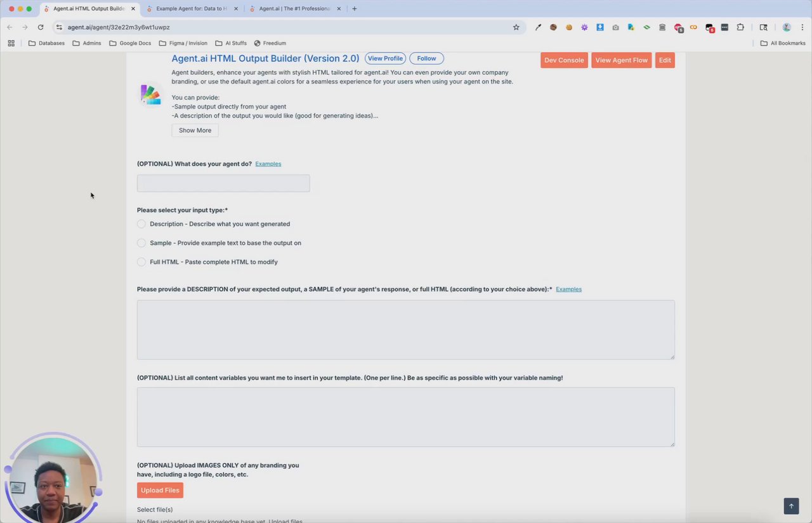Reload the page with the refresh icon
The height and width of the screenshot is (523, 812).
pyautogui.click(x=41, y=27)
